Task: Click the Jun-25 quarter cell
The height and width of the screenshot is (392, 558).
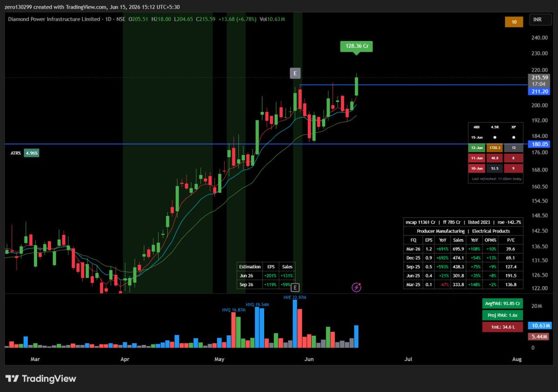Action: pyautogui.click(x=413, y=275)
